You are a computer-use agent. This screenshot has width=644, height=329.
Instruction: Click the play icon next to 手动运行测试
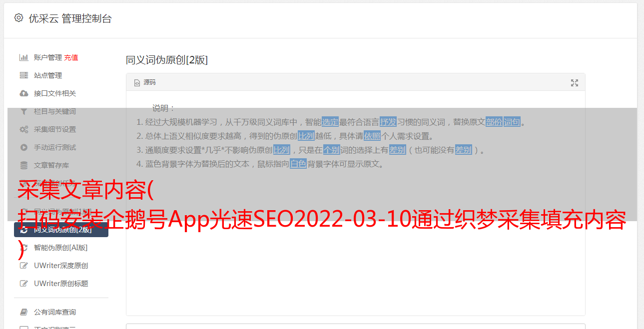click(x=23, y=147)
